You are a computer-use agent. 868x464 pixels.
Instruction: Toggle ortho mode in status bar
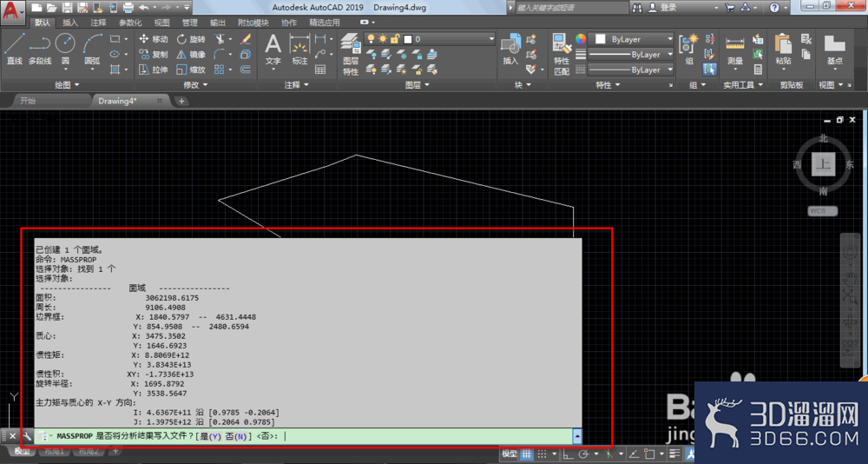click(x=568, y=454)
